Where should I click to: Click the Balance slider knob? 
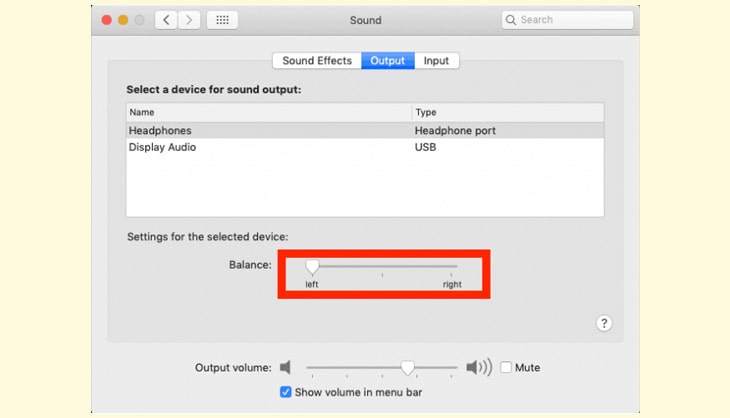coord(312,267)
